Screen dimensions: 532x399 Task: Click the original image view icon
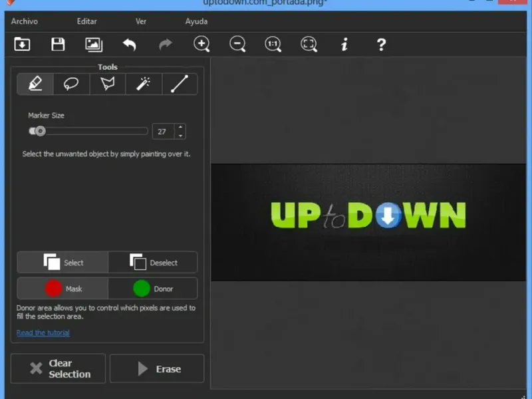coord(94,45)
